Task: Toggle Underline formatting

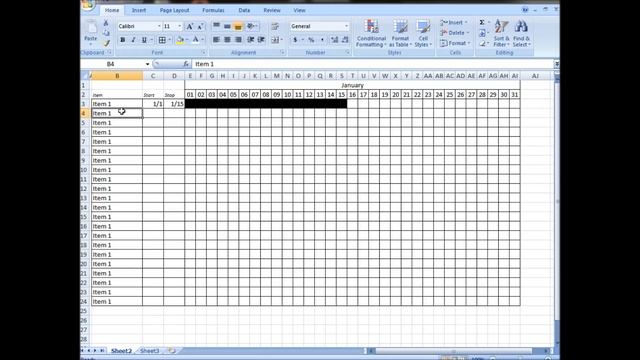Action: (144, 40)
